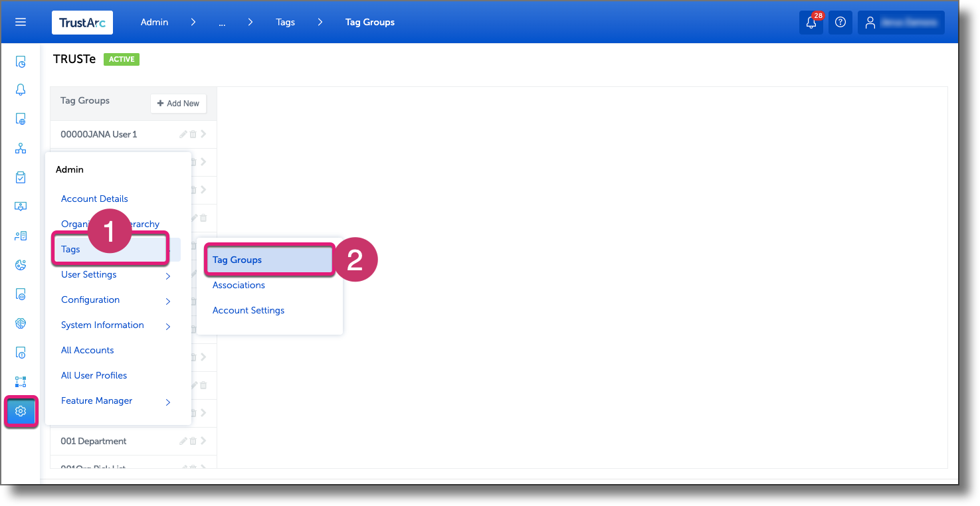The height and width of the screenshot is (506, 980).
Task: Open the clipboard checkmark sidebar icon
Action: click(21, 177)
